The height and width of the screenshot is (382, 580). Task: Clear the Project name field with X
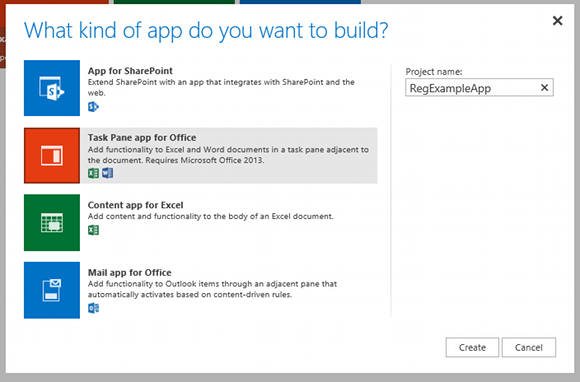(x=544, y=88)
